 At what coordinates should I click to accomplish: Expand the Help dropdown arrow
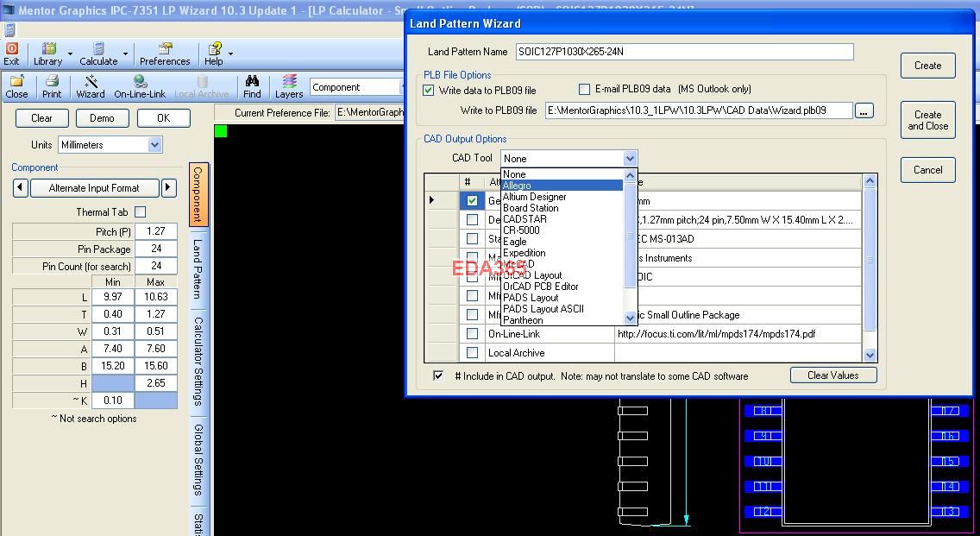[x=230, y=54]
